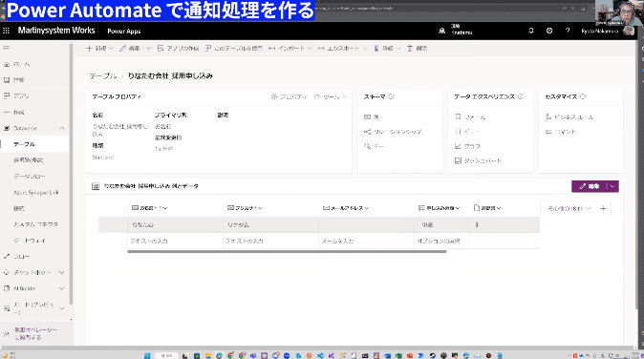Click このテーブルを使用 in the command bar

click(x=234, y=48)
